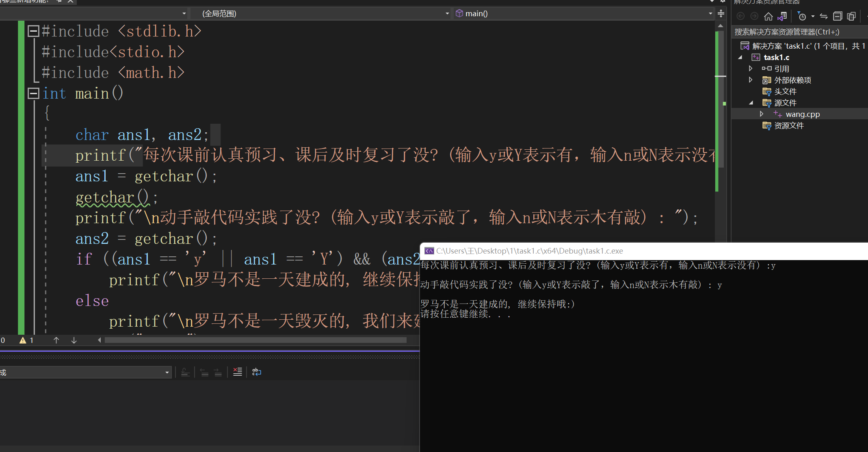
Task: Expand the 引用 references tree node
Action: [x=750, y=69]
